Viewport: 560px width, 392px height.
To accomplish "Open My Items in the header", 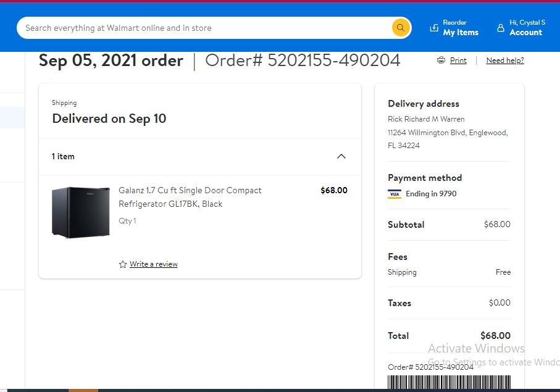I will (x=461, y=32).
